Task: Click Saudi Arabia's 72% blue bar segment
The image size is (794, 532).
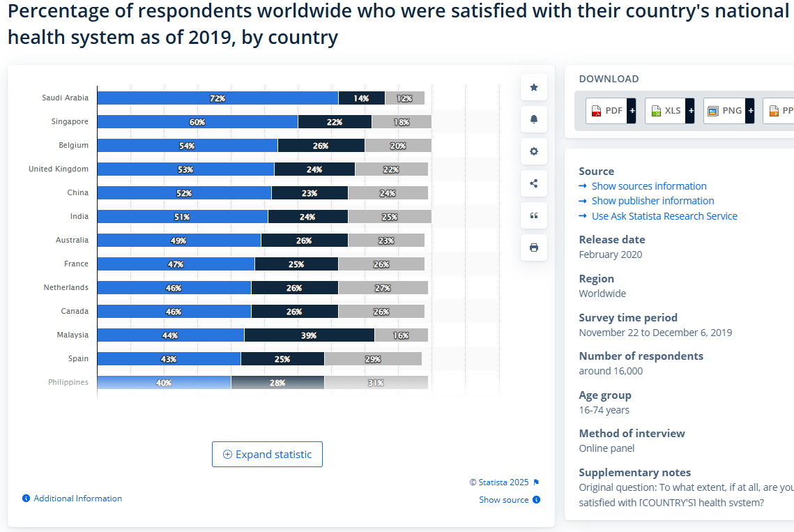Action: [217, 98]
